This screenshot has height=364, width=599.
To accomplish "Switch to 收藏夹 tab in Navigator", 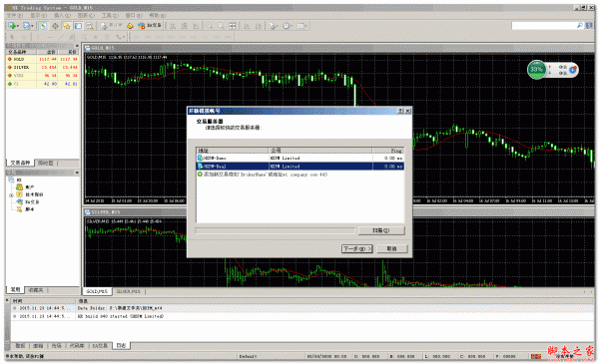I will click(x=36, y=290).
